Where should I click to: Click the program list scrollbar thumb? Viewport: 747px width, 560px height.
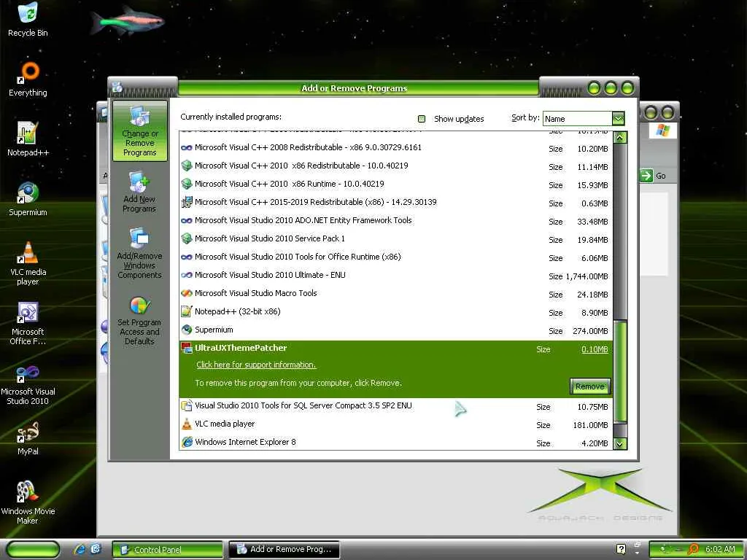pyautogui.click(x=620, y=371)
